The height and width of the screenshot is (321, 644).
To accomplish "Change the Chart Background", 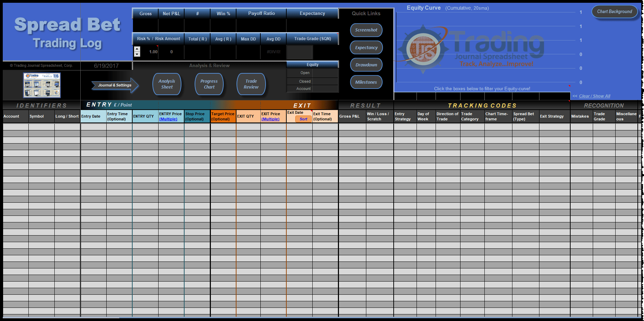I will pos(615,11).
